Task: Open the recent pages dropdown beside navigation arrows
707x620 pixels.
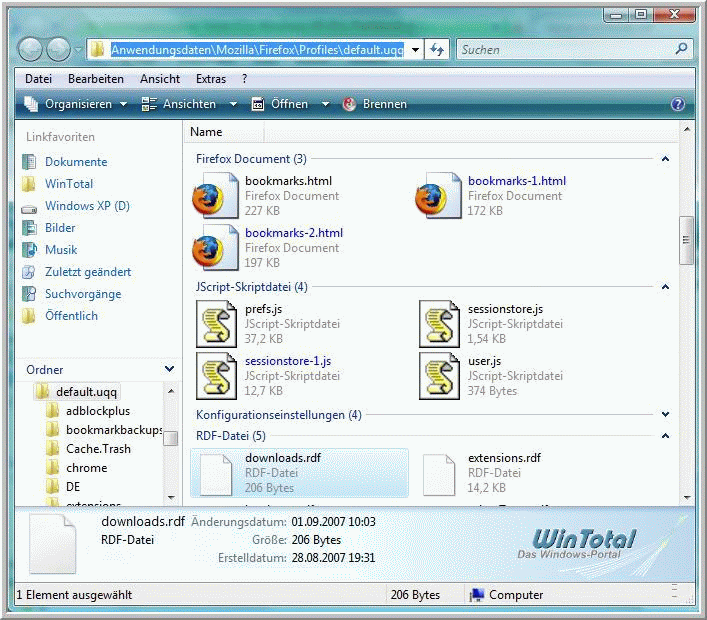Action: click(x=78, y=49)
